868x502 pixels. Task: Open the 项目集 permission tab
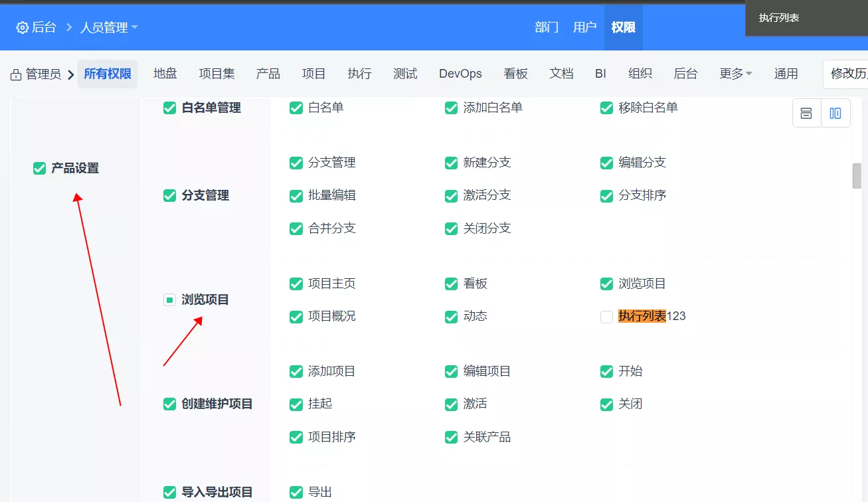click(x=217, y=74)
